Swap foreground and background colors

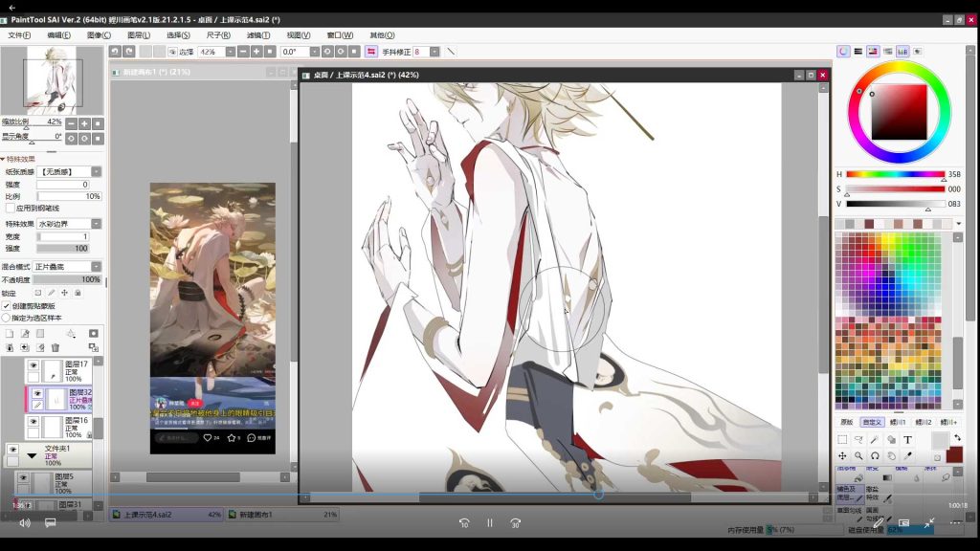[x=957, y=438]
